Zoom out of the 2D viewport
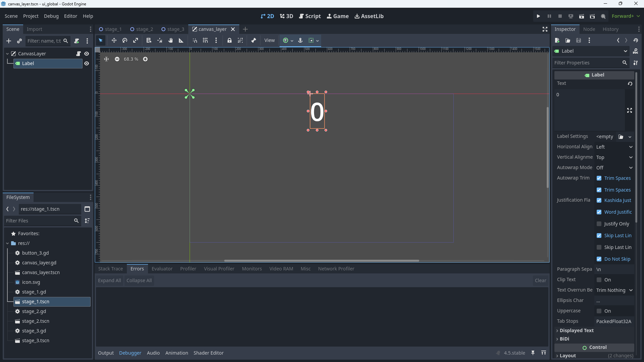Viewport: 644px width, 362px height. click(x=117, y=59)
